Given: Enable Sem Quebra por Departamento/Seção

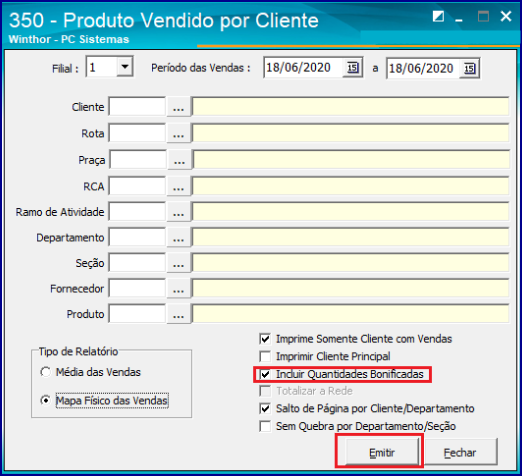Looking at the screenshot, I should pos(265,426).
